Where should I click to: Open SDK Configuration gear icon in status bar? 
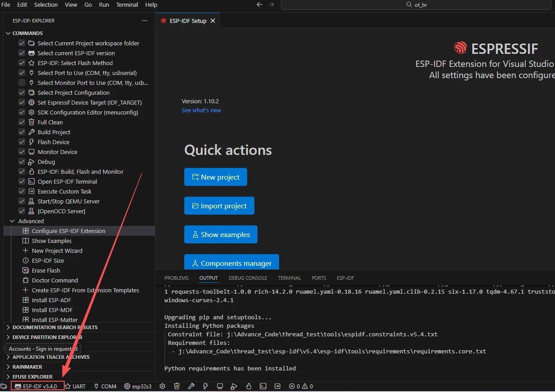[x=163, y=386]
